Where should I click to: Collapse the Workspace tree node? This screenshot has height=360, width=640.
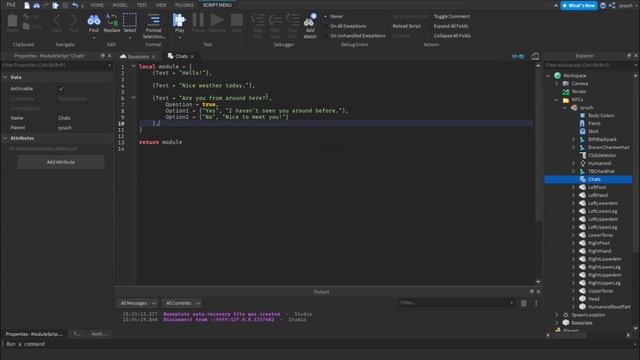click(548, 76)
